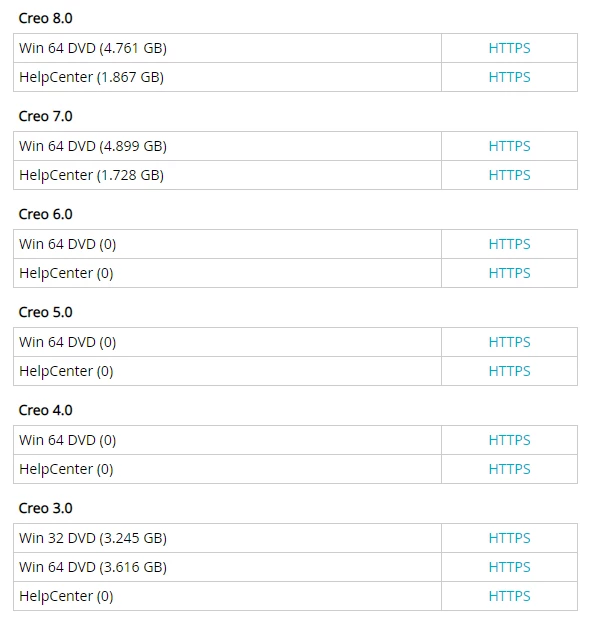The width and height of the screenshot is (600, 621).
Task: Select the Win 64 DVD (4.761 GB) row text
Action: (93, 48)
